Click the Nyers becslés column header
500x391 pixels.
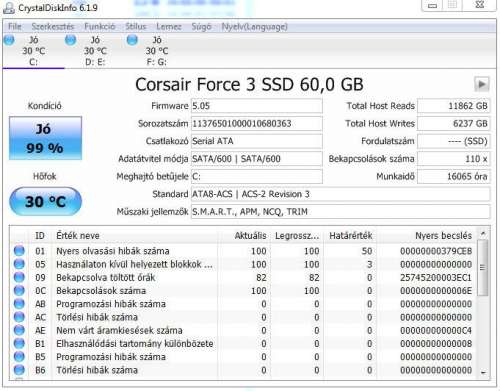tap(427, 236)
